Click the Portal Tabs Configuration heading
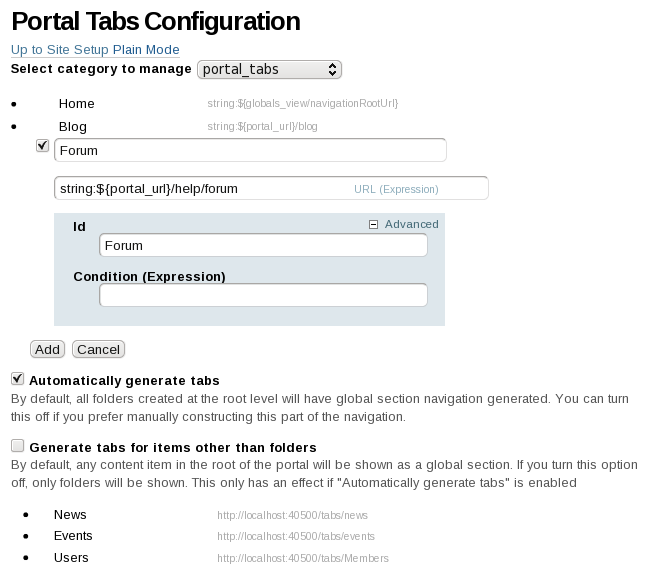Viewport: 654px width, 577px height. 155,20
